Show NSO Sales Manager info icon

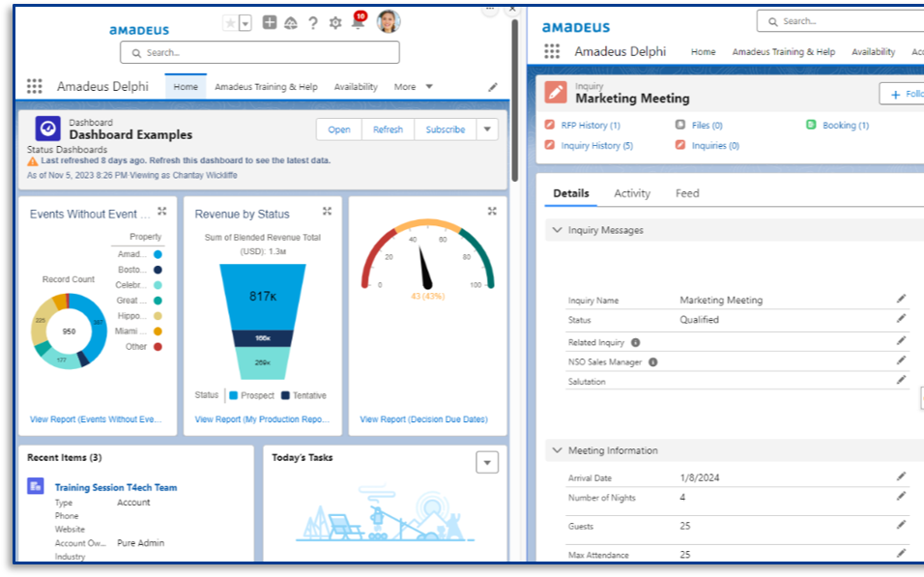pos(653,361)
